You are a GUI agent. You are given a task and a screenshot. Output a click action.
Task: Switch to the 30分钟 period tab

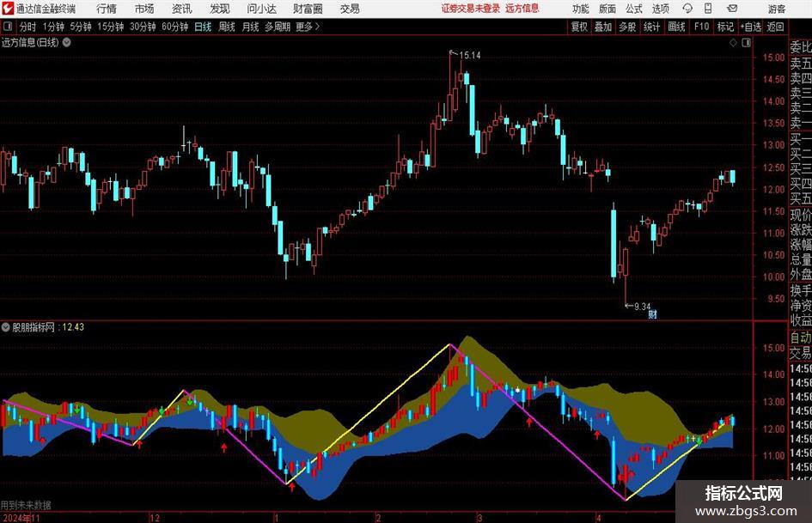[x=143, y=27]
